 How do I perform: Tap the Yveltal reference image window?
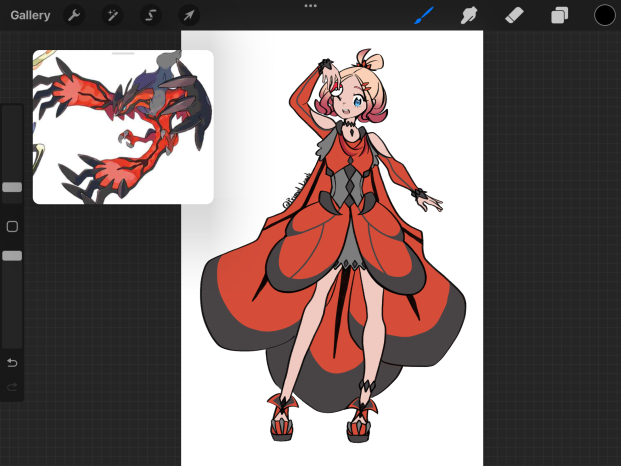click(x=123, y=130)
